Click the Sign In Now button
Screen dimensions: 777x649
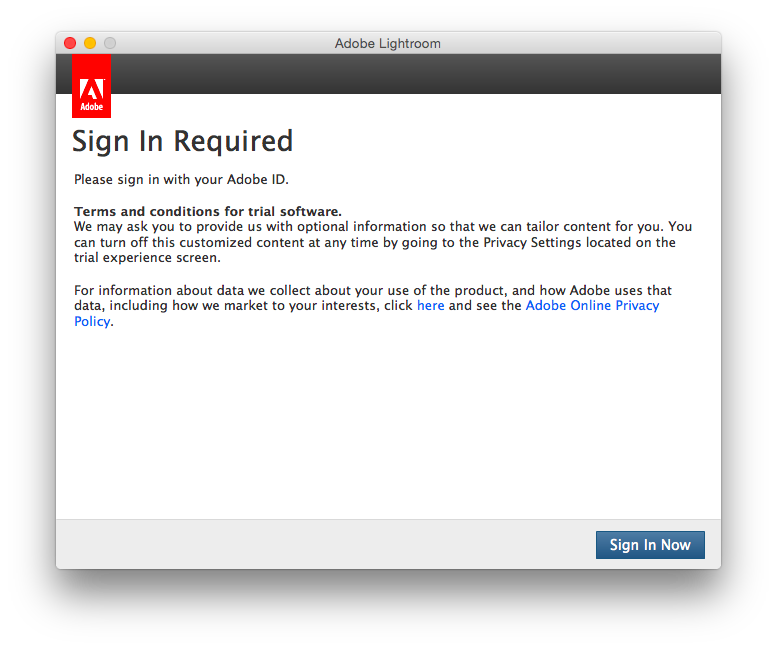[650, 545]
